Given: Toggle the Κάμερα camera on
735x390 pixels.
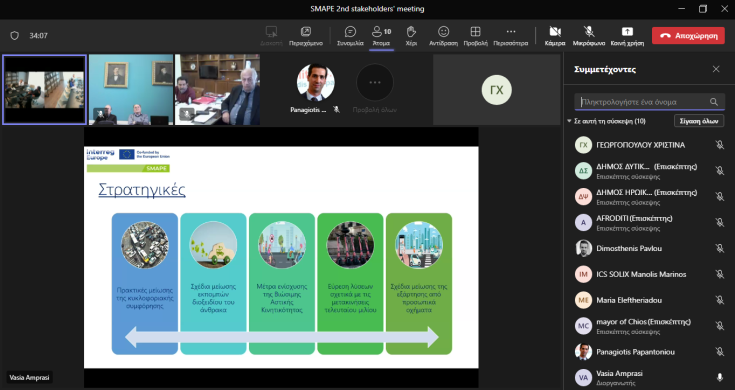Looking at the screenshot, I should 555,36.
